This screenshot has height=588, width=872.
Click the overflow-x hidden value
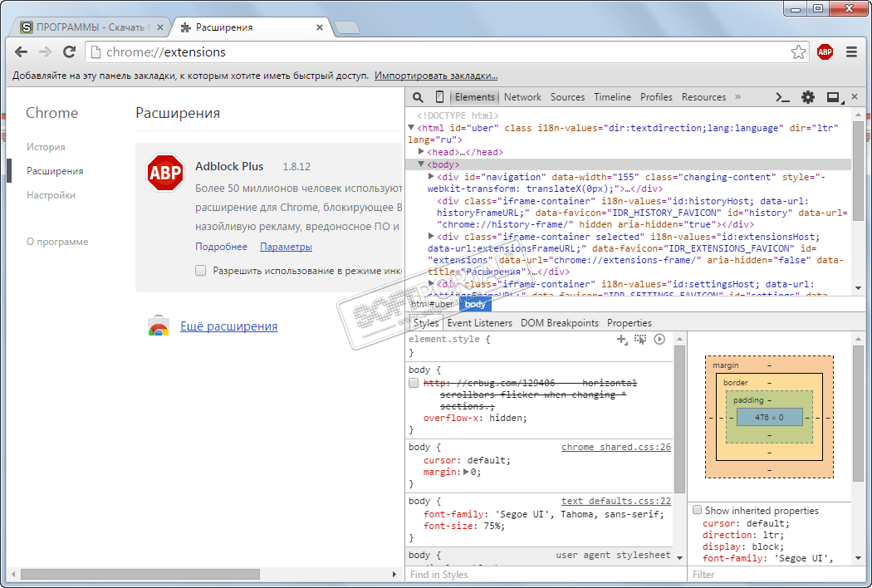coord(507,418)
